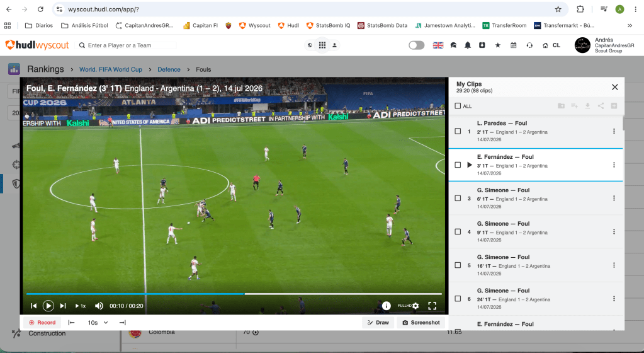The image size is (644, 353).
Task: Play the video with the circular play button
Action: [x=48, y=306]
